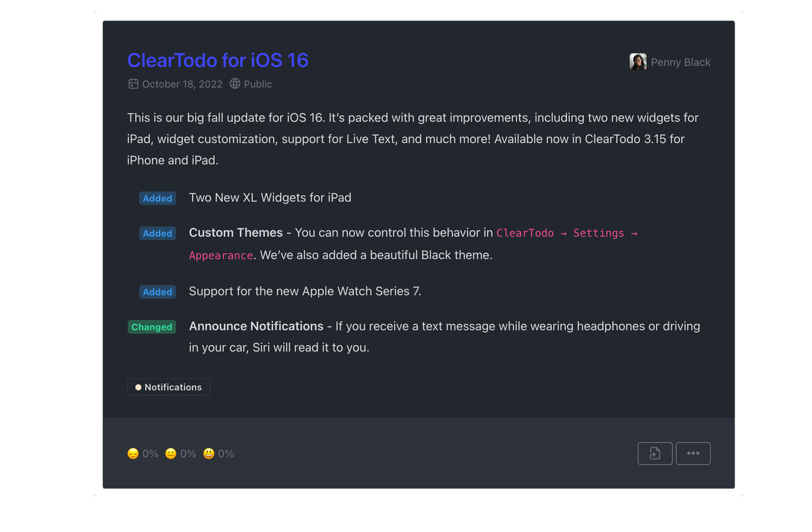Click the share/export document button
This screenshot has height=532, width=812.
[x=655, y=454]
